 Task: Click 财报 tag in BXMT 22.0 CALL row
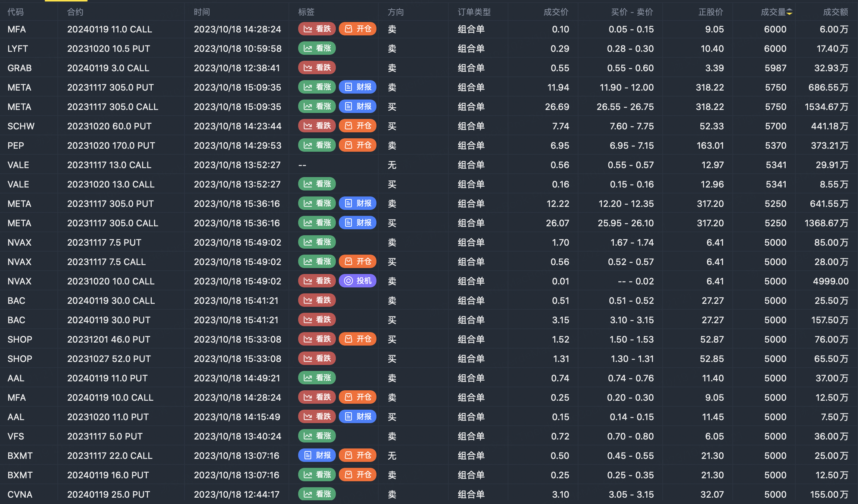317,456
